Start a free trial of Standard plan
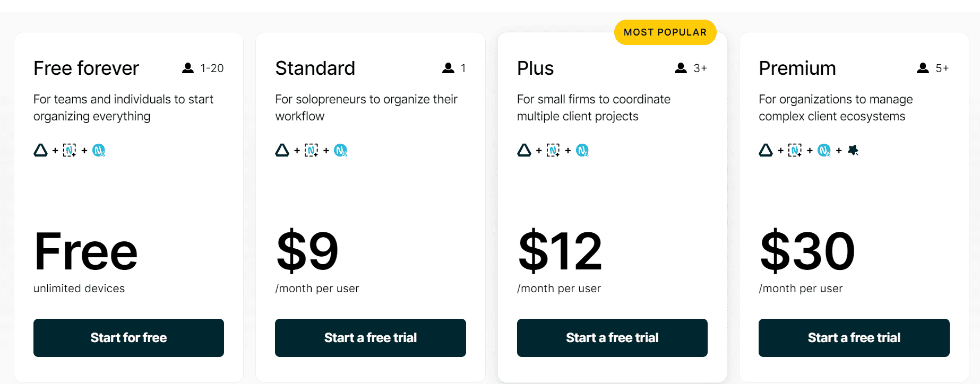 pyautogui.click(x=370, y=338)
